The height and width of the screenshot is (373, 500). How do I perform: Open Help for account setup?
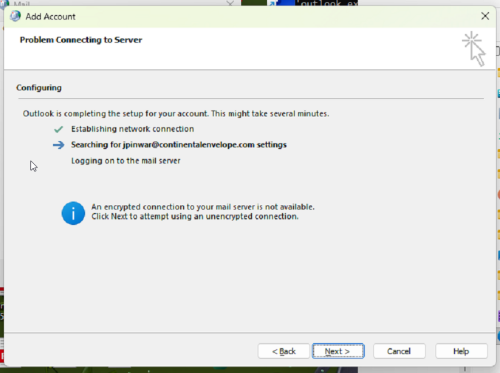coord(461,351)
